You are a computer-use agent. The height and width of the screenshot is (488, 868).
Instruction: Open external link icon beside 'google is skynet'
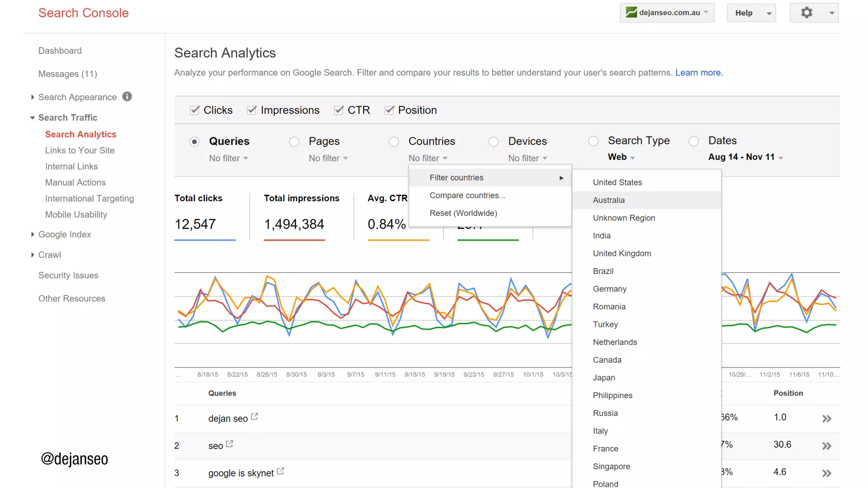click(x=280, y=471)
